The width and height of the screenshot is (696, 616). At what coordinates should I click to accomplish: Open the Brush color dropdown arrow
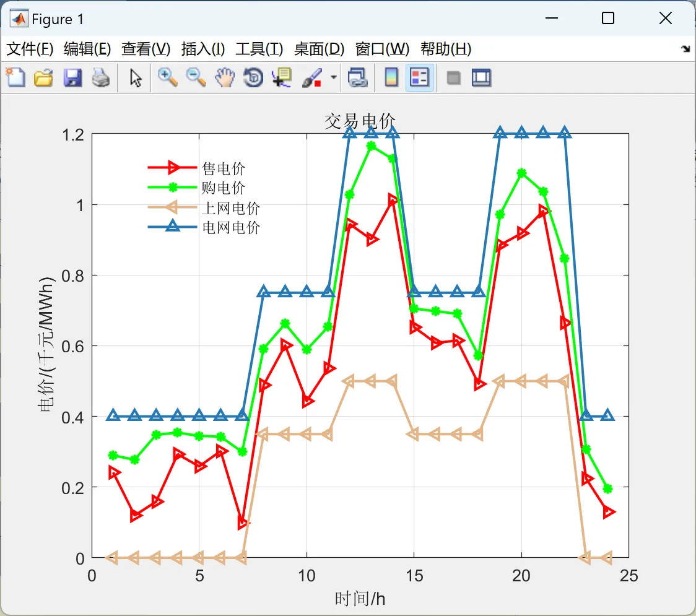pyautogui.click(x=333, y=77)
